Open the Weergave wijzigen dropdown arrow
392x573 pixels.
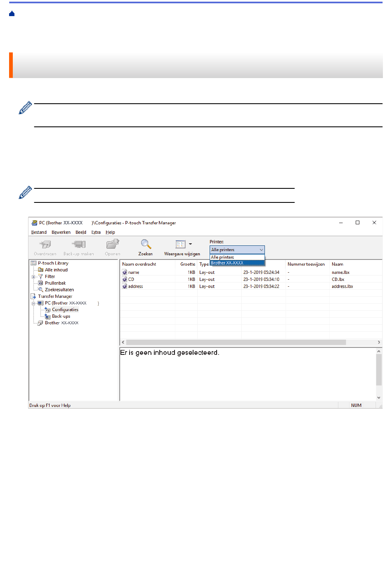(x=190, y=244)
